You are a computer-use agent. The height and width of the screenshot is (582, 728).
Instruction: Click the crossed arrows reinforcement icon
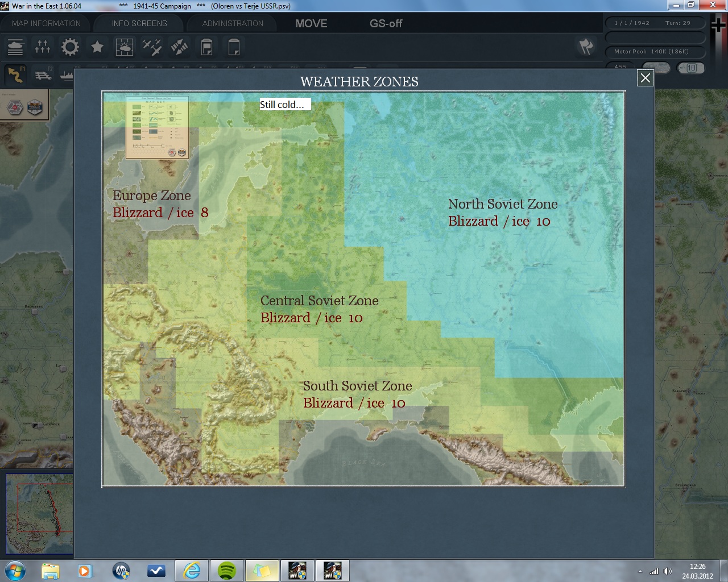[x=179, y=47]
